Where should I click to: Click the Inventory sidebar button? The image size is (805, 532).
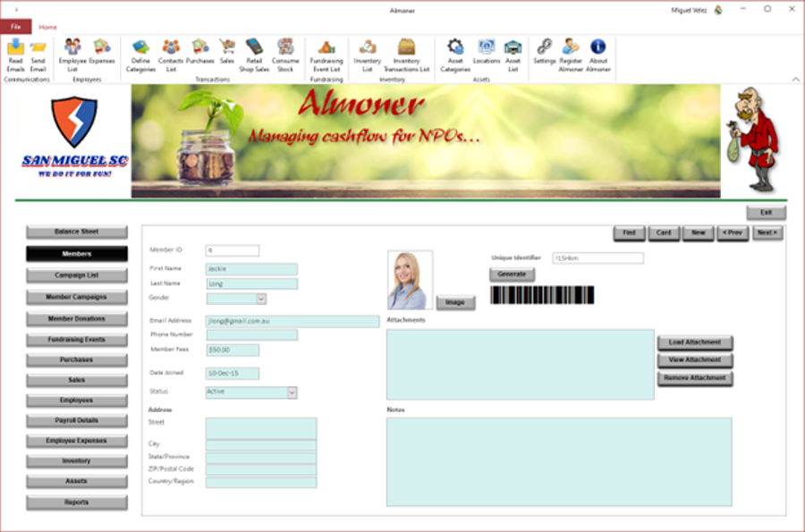[x=77, y=461]
